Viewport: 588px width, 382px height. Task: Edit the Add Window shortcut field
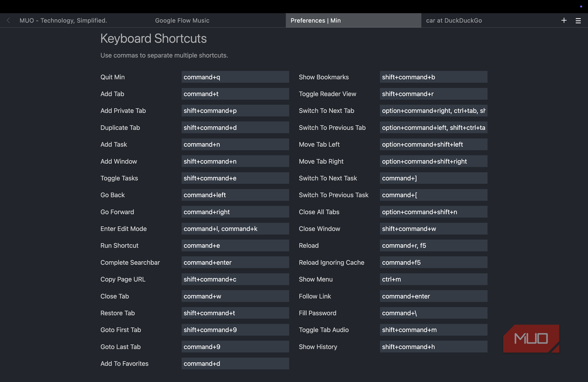coord(235,161)
